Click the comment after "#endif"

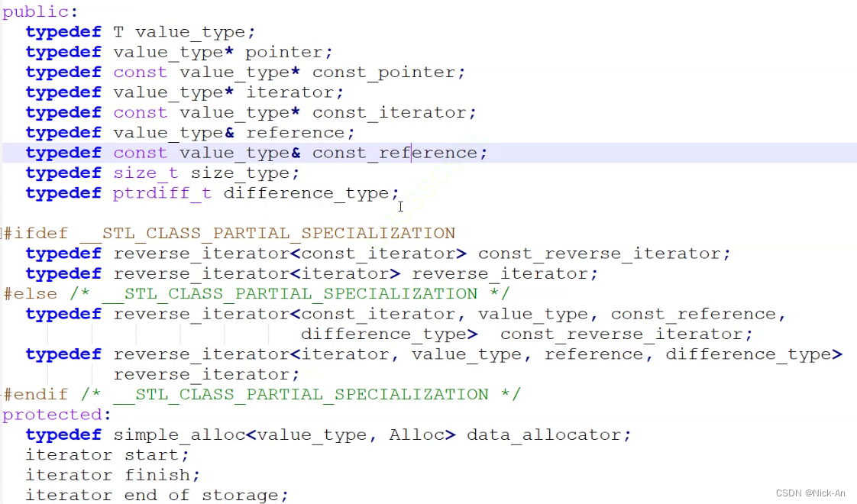[301, 395]
